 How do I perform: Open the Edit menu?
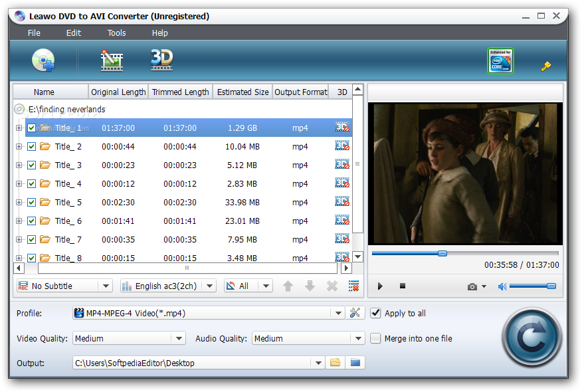click(74, 33)
